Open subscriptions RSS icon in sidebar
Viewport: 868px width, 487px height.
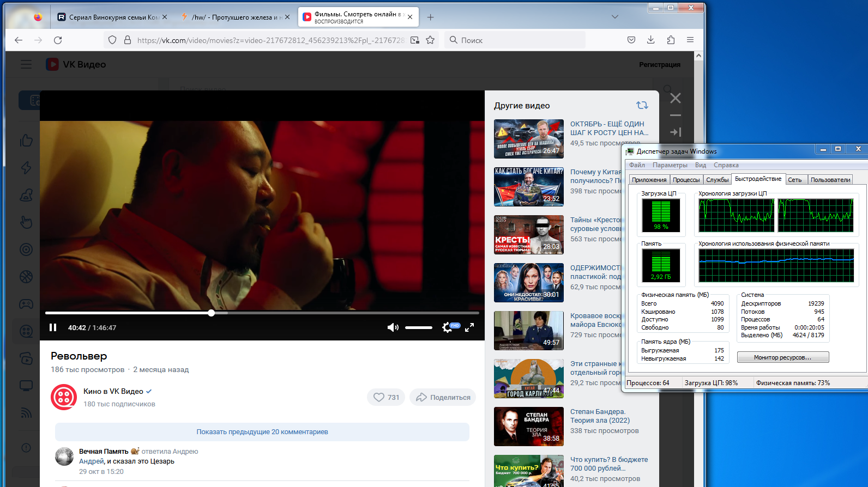[26, 413]
